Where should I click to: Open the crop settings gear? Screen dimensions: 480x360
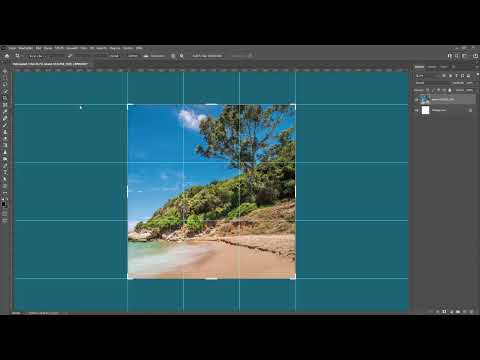tap(182, 56)
